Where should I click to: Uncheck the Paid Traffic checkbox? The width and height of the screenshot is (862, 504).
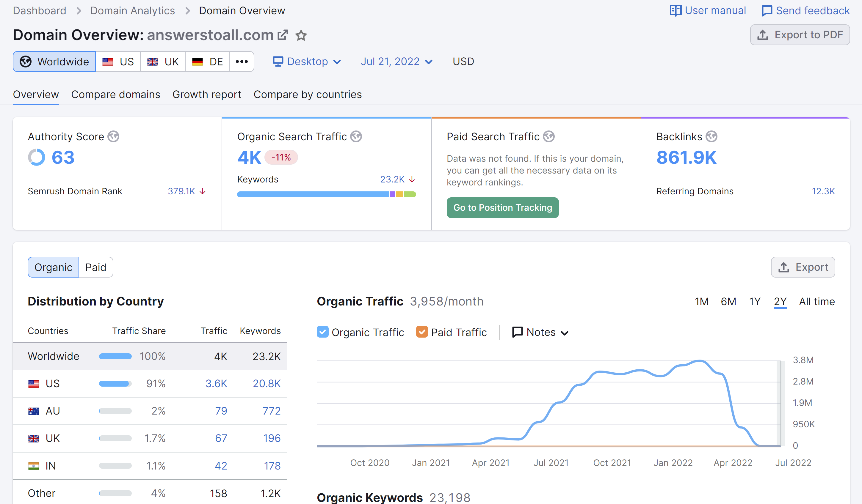[x=422, y=332]
